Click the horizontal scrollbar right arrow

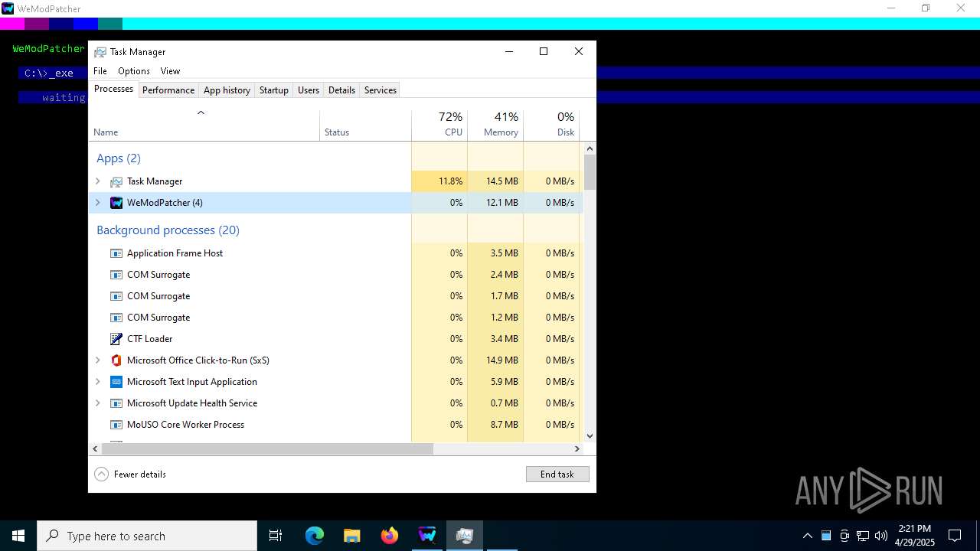click(x=578, y=449)
